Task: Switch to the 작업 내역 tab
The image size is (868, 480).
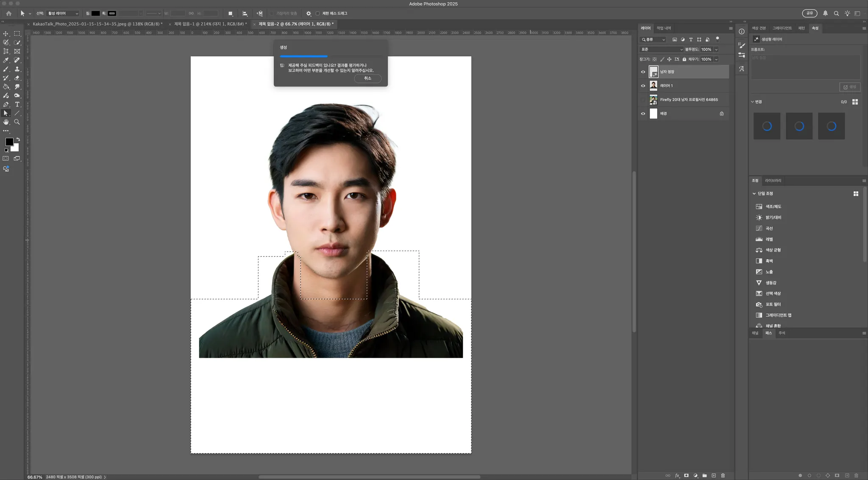Action: (x=664, y=28)
